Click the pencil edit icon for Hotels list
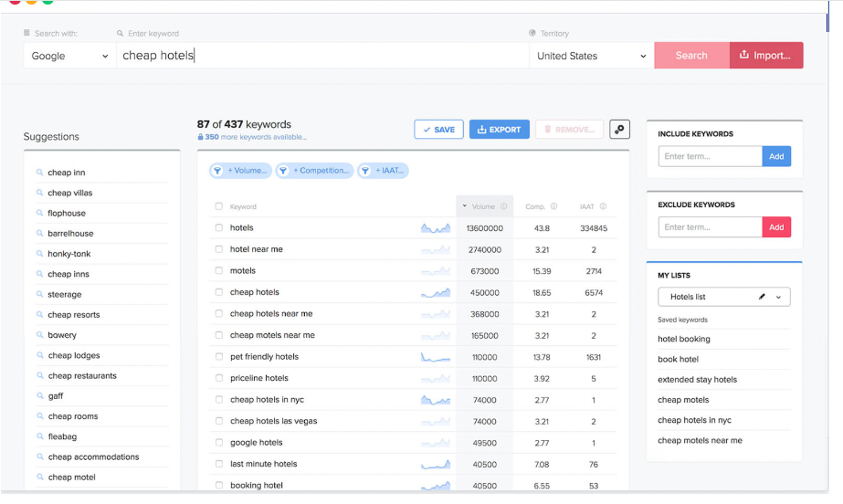 (x=762, y=297)
